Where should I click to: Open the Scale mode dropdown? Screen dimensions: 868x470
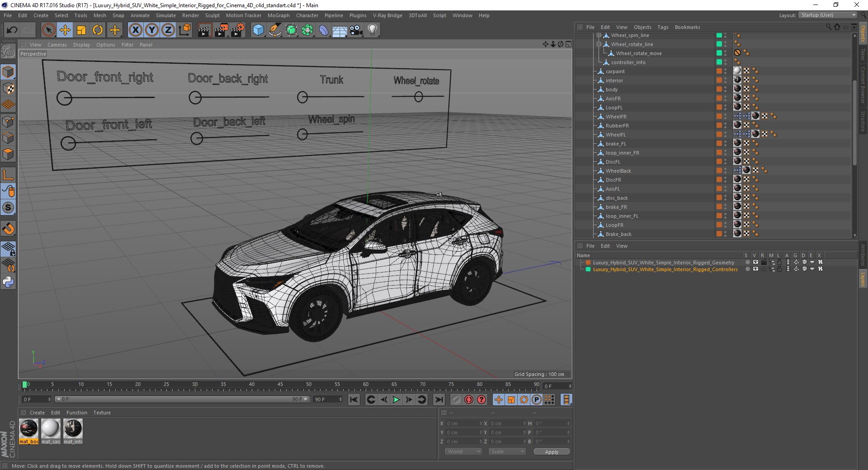[507, 451]
